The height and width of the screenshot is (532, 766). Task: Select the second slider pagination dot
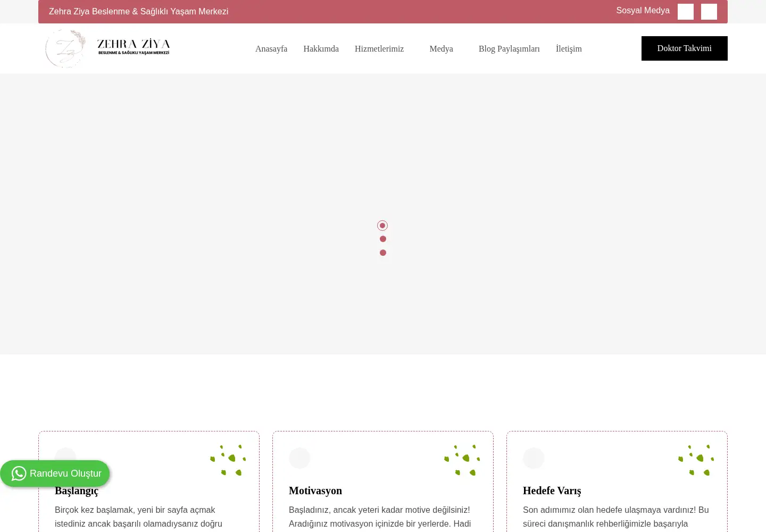(383, 239)
